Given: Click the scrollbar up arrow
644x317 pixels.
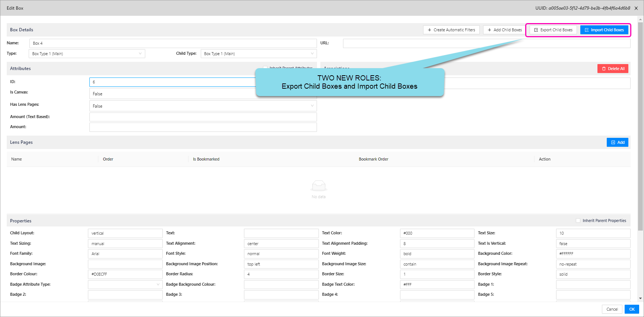Looking at the screenshot, I should point(641,19).
